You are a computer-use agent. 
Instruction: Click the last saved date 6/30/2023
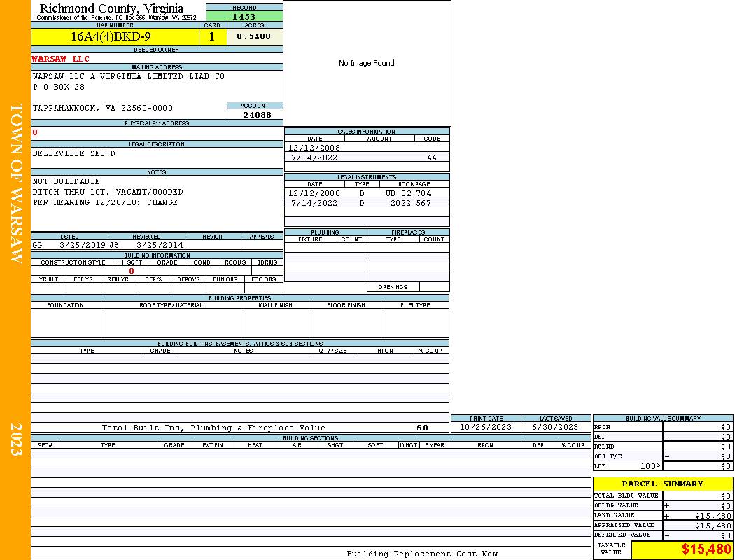(555, 427)
